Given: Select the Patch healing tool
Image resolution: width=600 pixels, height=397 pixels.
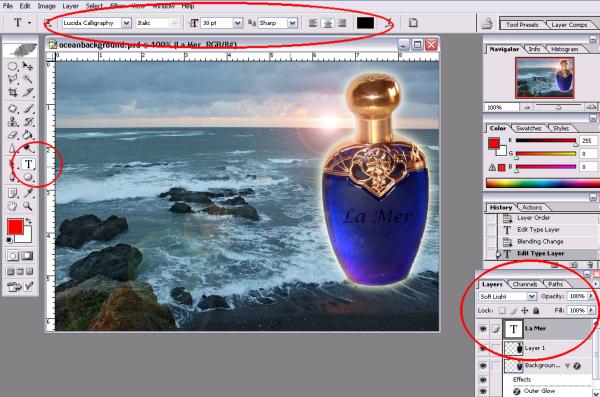Looking at the screenshot, I should (x=13, y=109).
